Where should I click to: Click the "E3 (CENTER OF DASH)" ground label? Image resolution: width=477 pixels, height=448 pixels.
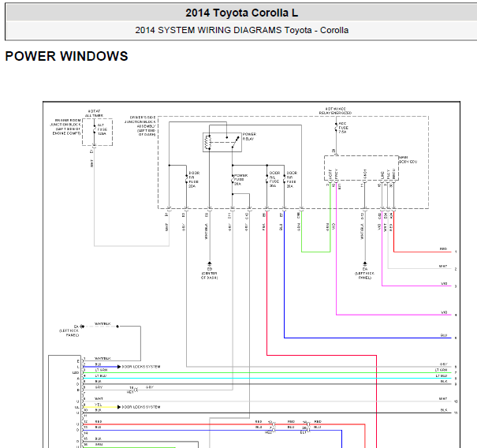coord(209,274)
